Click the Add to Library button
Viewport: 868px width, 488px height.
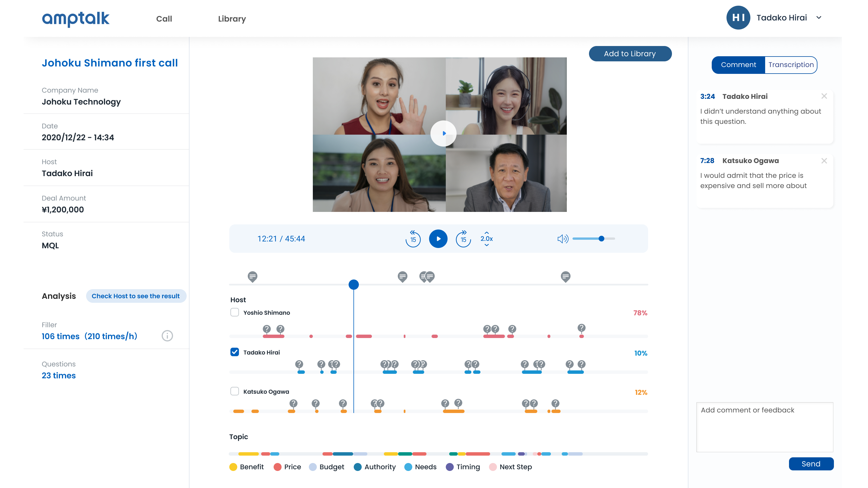(x=630, y=54)
